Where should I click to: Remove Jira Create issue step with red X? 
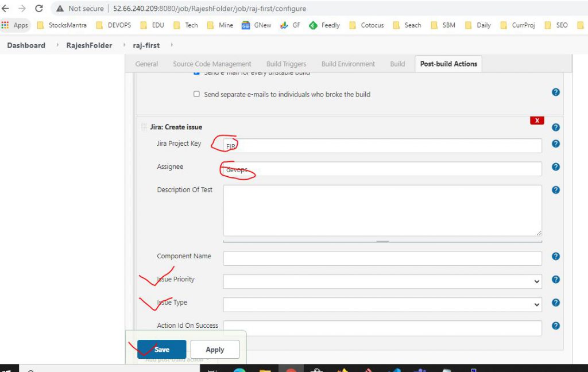pos(537,121)
